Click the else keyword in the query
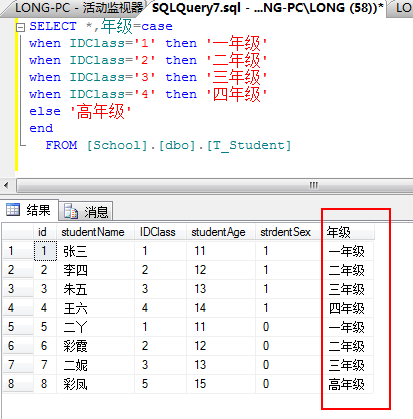Screen dimensions: 413x419 [x=45, y=111]
